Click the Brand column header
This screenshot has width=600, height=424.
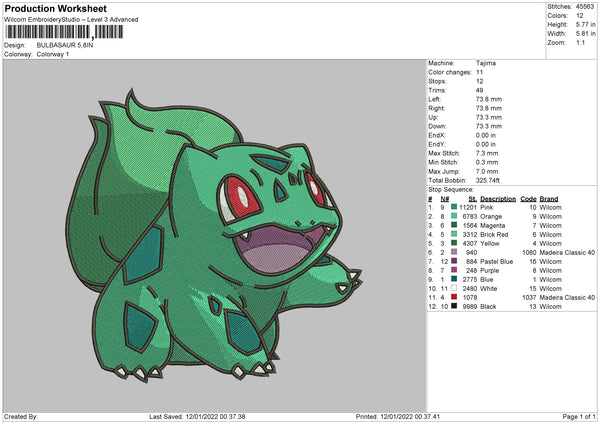pyautogui.click(x=549, y=199)
